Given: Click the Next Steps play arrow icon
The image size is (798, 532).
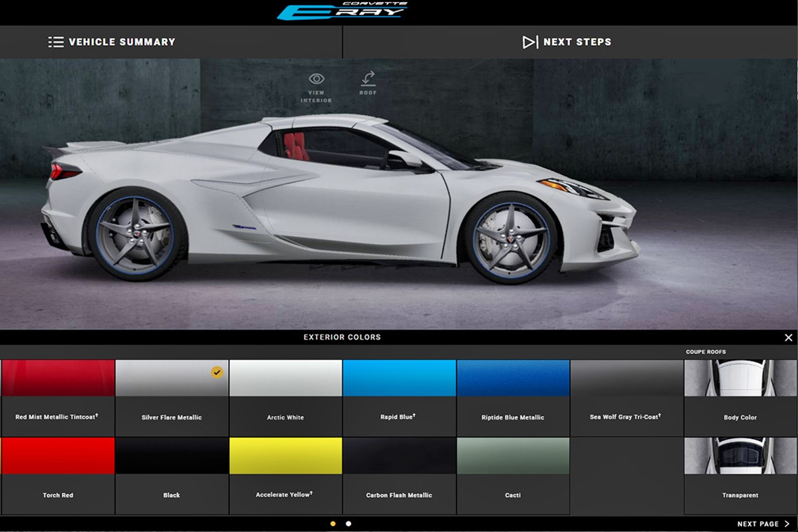Looking at the screenshot, I should (529, 42).
